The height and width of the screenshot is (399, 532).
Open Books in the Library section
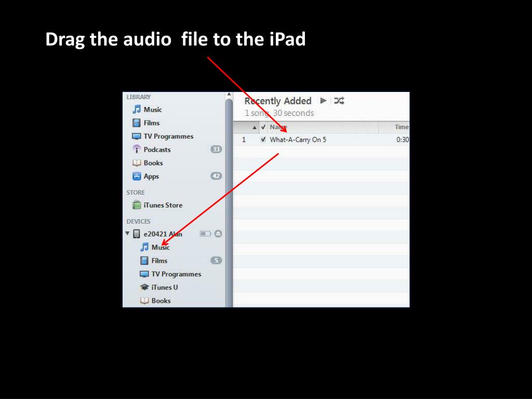[148, 163]
